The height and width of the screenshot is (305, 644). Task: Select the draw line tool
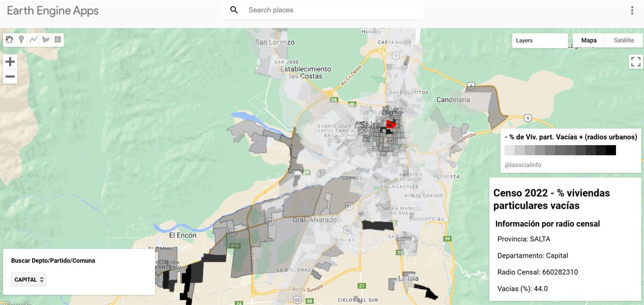[x=34, y=40]
